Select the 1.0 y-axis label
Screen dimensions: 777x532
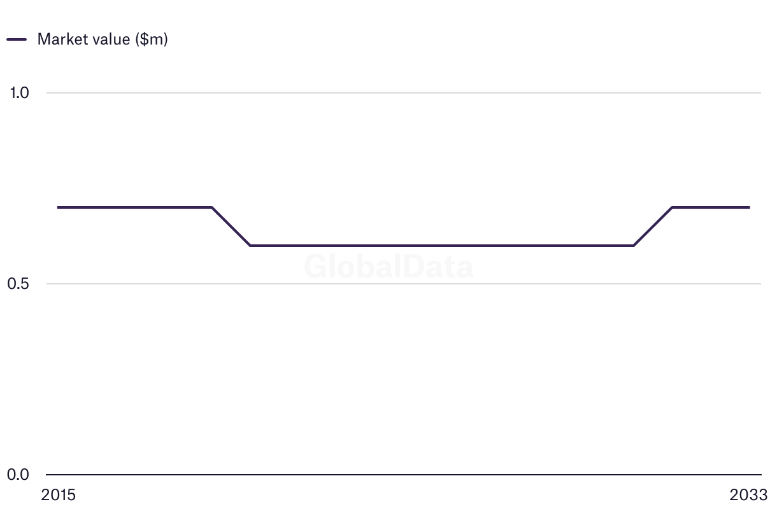click(19, 93)
